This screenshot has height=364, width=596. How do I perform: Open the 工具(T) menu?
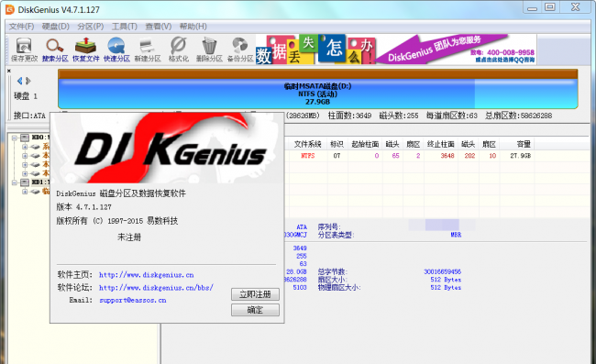(125, 27)
